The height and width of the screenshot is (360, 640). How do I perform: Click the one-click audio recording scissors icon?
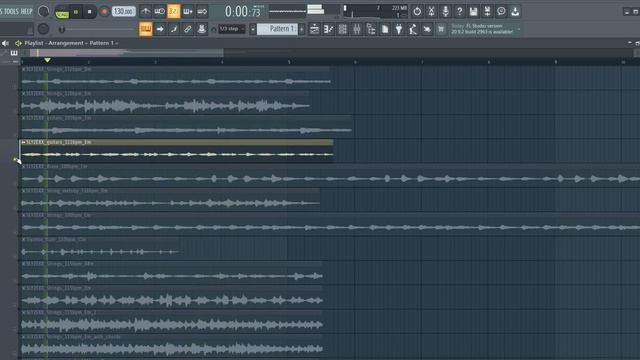coord(431,11)
